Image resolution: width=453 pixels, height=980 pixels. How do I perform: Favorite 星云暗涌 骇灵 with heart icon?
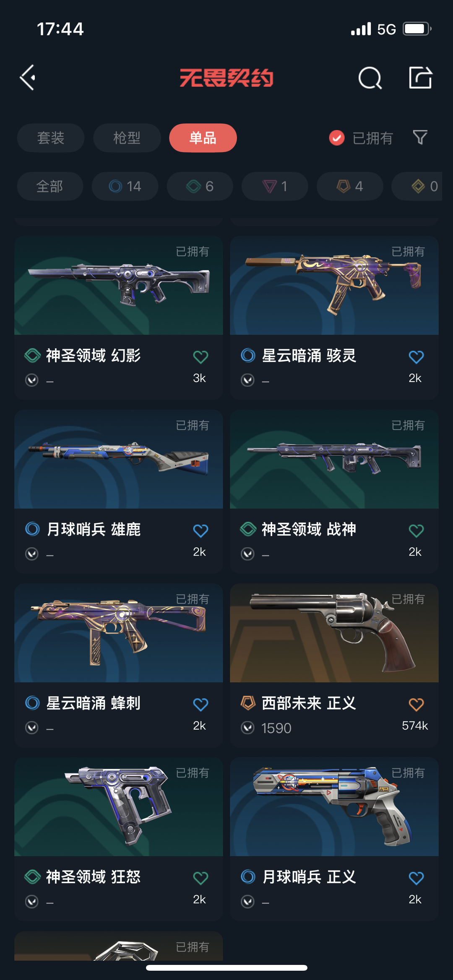pos(416,357)
